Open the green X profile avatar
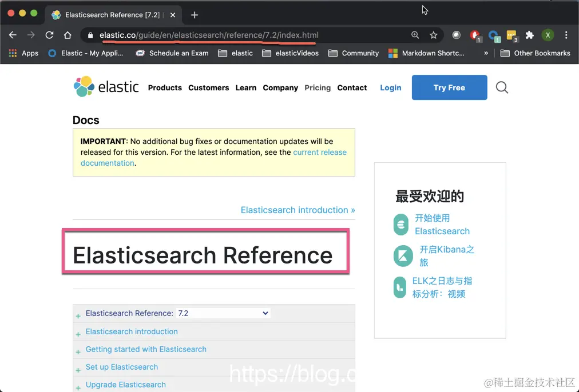579x392 pixels. (x=548, y=35)
